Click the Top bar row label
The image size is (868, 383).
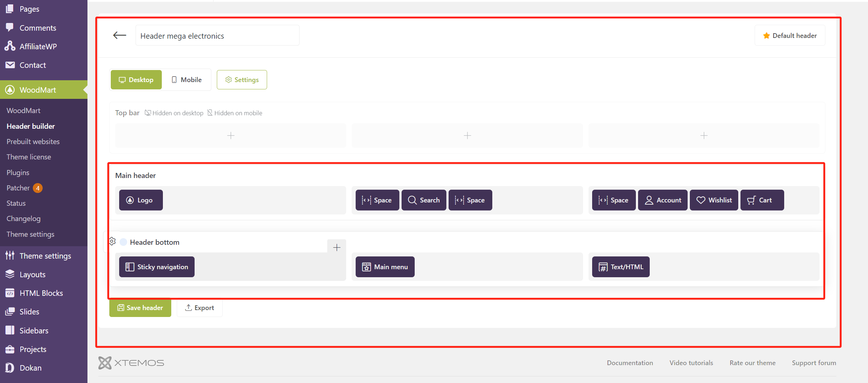[127, 113]
